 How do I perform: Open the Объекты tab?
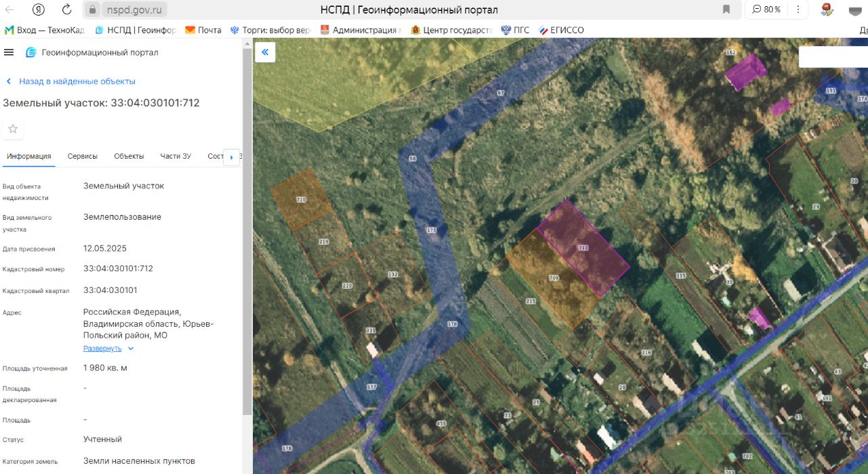pyautogui.click(x=129, y=156)
